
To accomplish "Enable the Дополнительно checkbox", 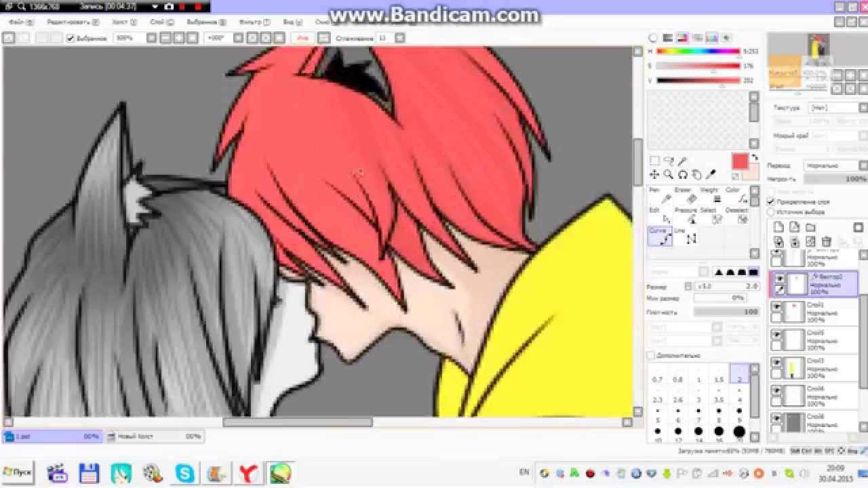I will (x=651, y=355).
